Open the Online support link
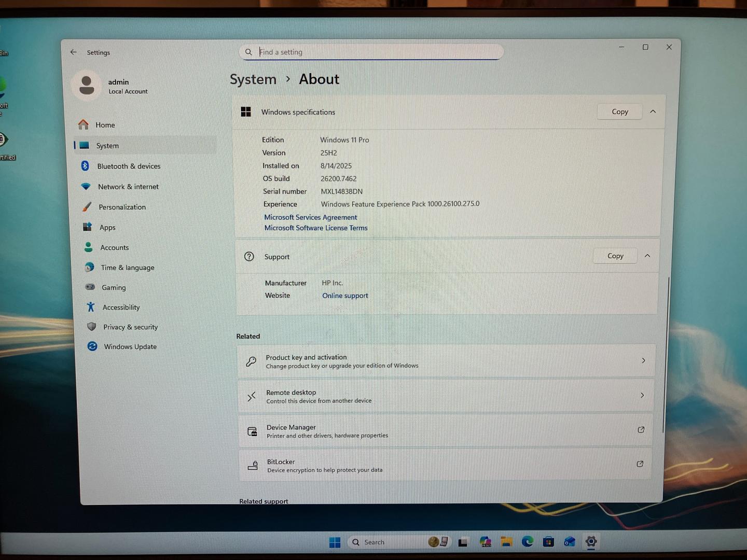747x560 pixels. tap(345, 296)
